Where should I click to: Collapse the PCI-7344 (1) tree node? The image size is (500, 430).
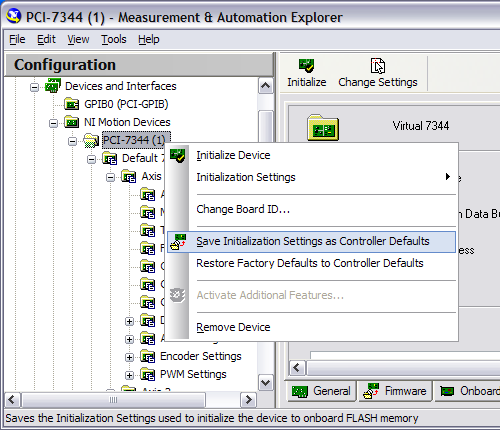(72, 141)
